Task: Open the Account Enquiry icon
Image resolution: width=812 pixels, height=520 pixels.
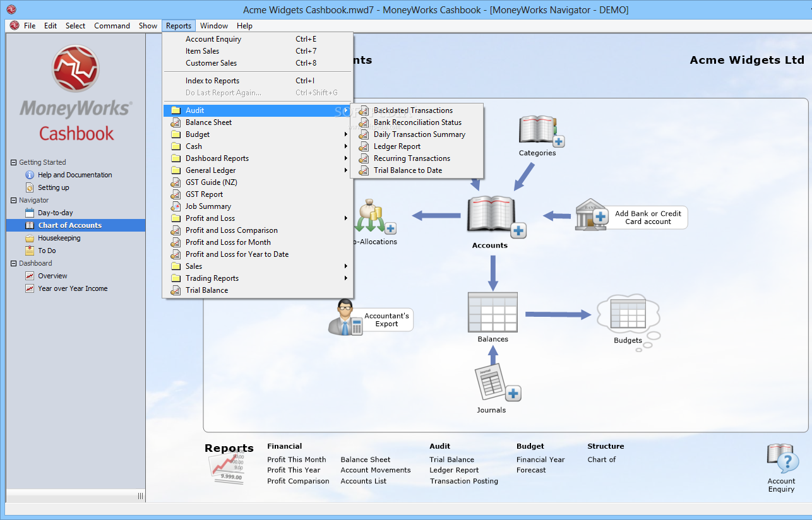Action: [x=782, y=459]
